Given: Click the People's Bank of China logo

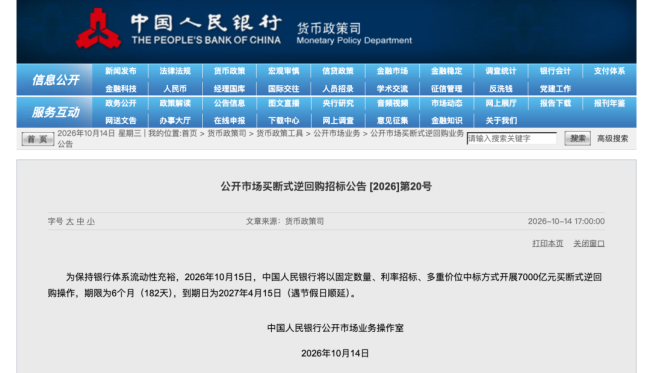Looking at the screenshot, I should [x=98, y=29].
